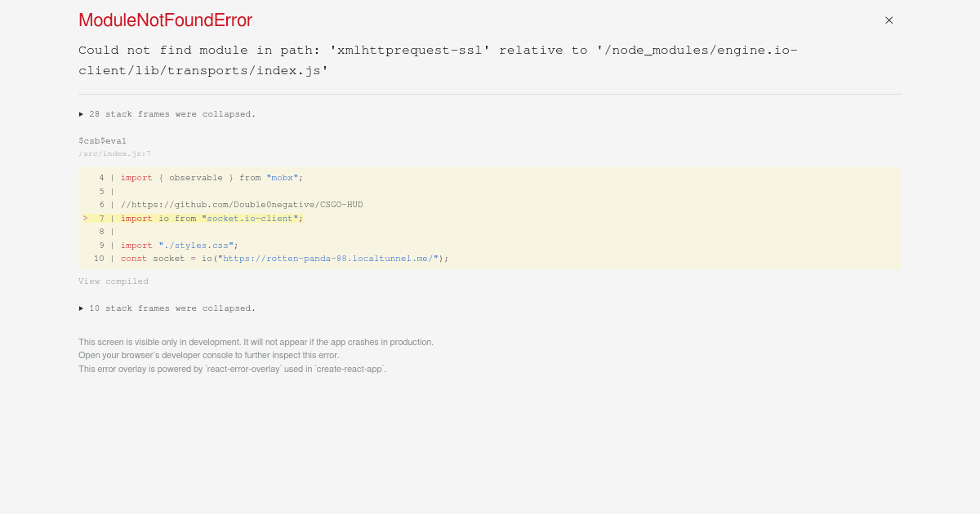Close the error overlay with the X icon
The height and width of the screenshot is (514, 980).
coord(889,20)
